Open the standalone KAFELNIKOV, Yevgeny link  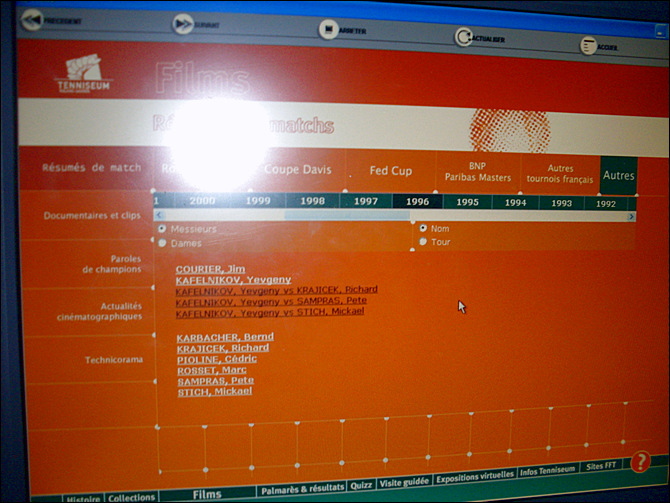pyautogui.click(x=233, y=280)
